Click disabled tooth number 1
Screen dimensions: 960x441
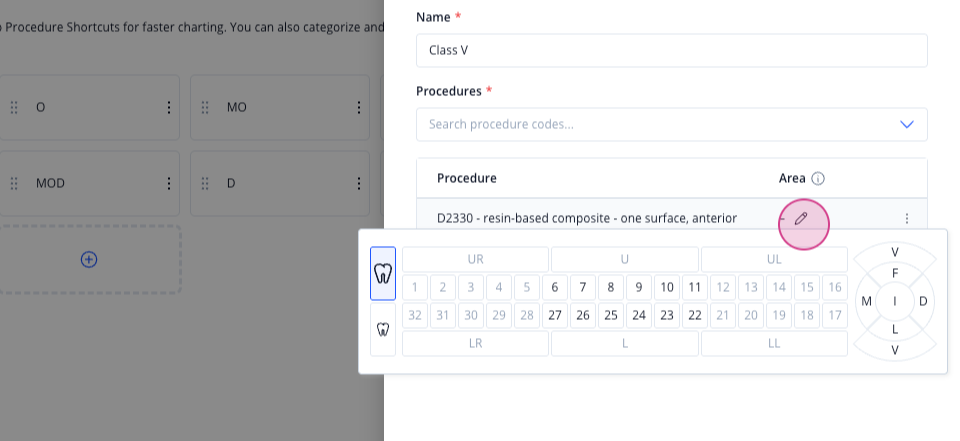[415, 287]
